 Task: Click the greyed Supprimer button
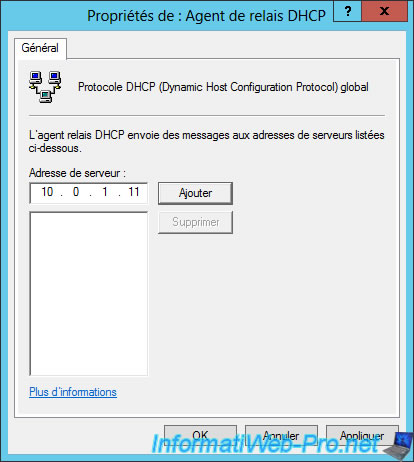pos(195,222)
